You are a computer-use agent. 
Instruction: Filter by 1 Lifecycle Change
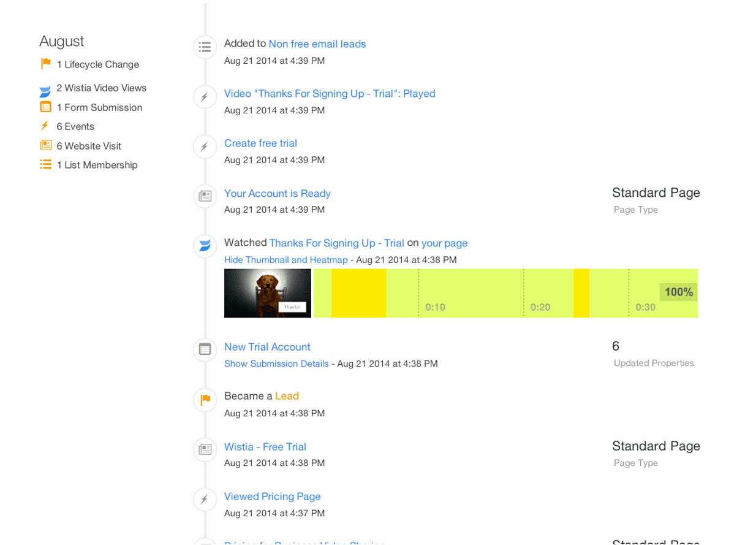pos(97,64)
